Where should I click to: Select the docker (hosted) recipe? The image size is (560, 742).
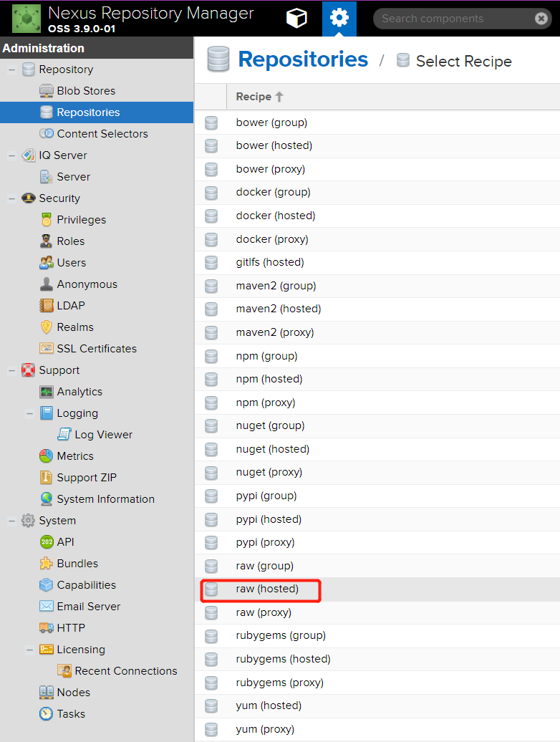[x=377, y=216]
